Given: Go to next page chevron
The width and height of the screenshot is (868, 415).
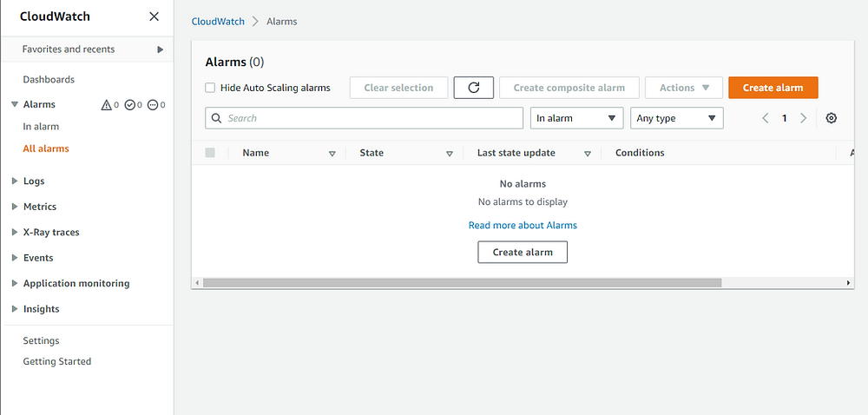Looking at the screenshot, I should 803,118.
